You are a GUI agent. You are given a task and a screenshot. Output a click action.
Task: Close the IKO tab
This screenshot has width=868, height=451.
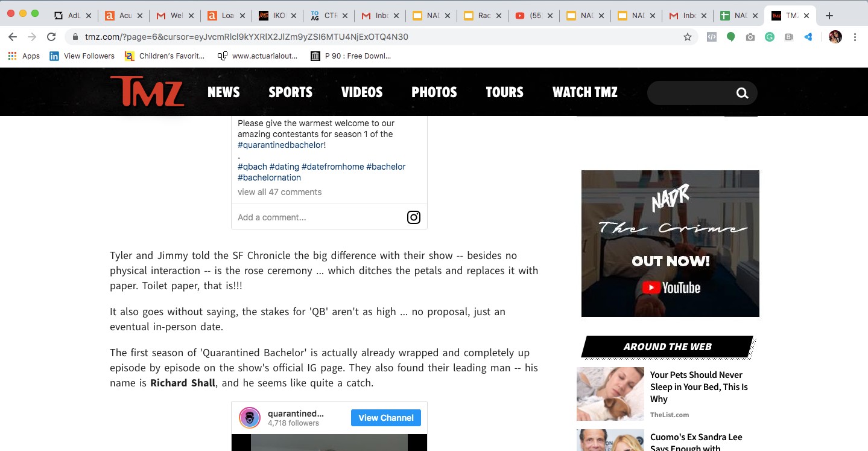coord(294,16)
